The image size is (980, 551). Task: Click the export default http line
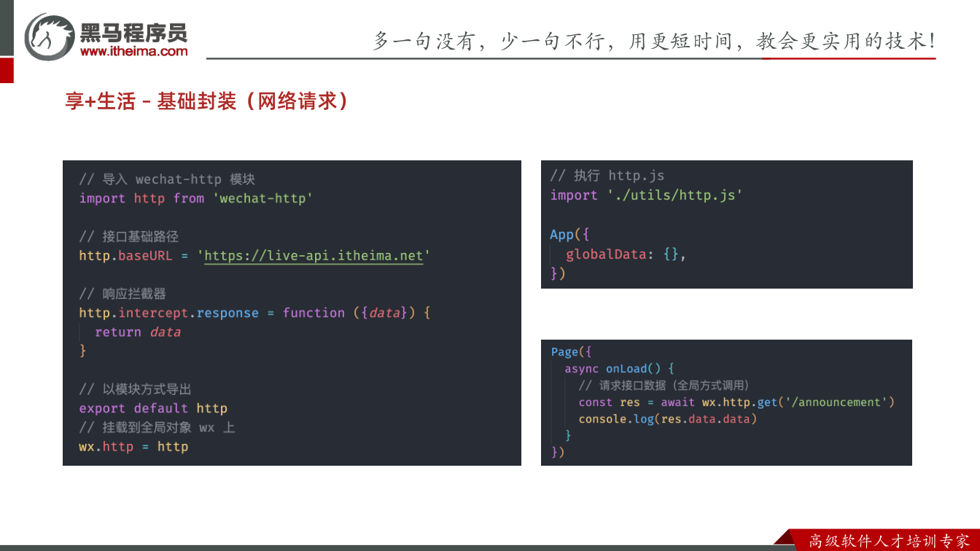click(153, 408)
